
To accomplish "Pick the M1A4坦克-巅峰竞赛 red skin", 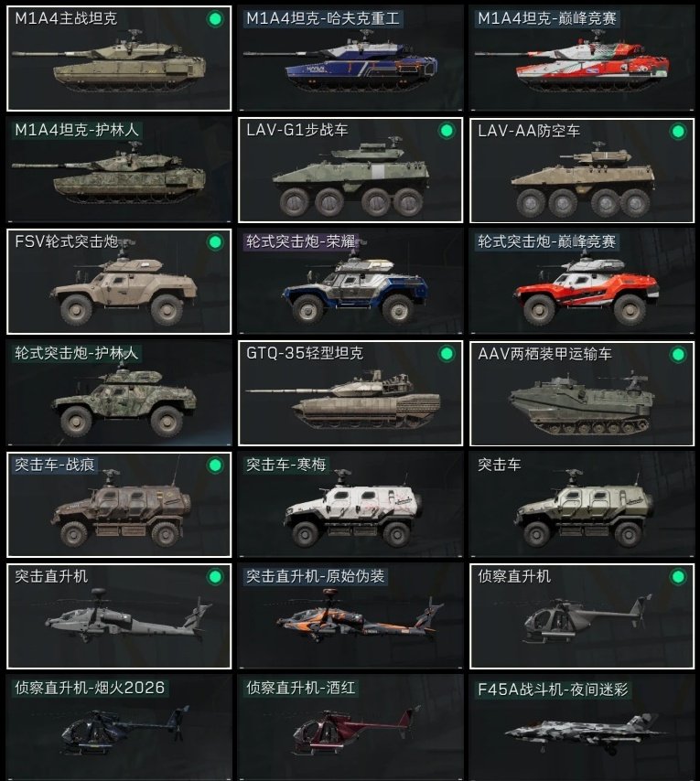I will pyautogui.click(x=582, y=59).
